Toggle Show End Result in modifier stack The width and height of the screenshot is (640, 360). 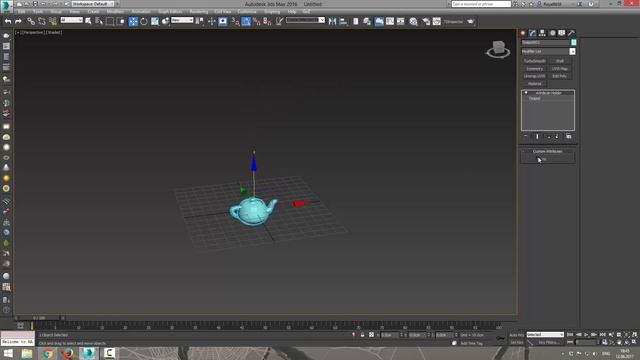tap(537, 136)
